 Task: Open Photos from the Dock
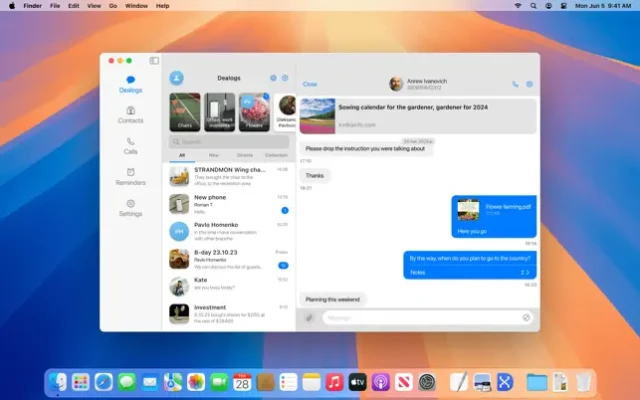click(196, 382)
